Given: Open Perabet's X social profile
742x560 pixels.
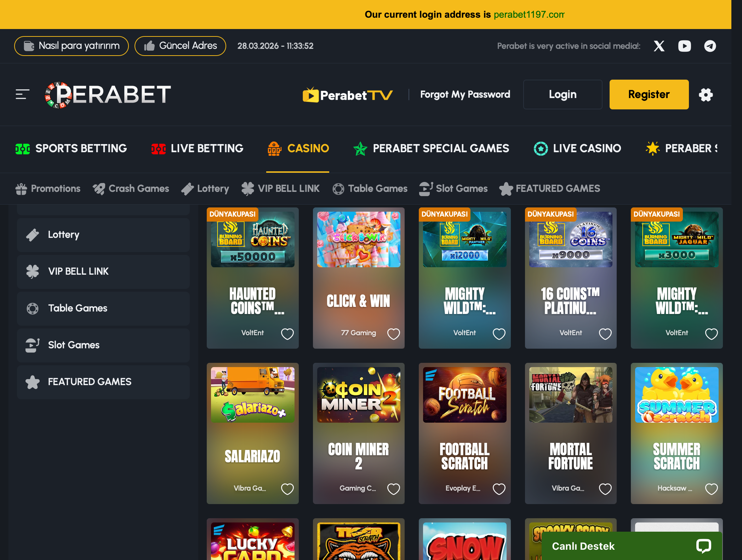Looking at the screenshot, I should 659,46.
